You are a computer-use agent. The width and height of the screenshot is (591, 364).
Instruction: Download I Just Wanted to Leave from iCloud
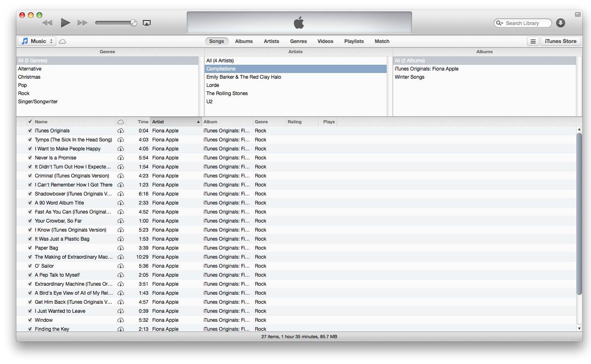pos(121,311)
